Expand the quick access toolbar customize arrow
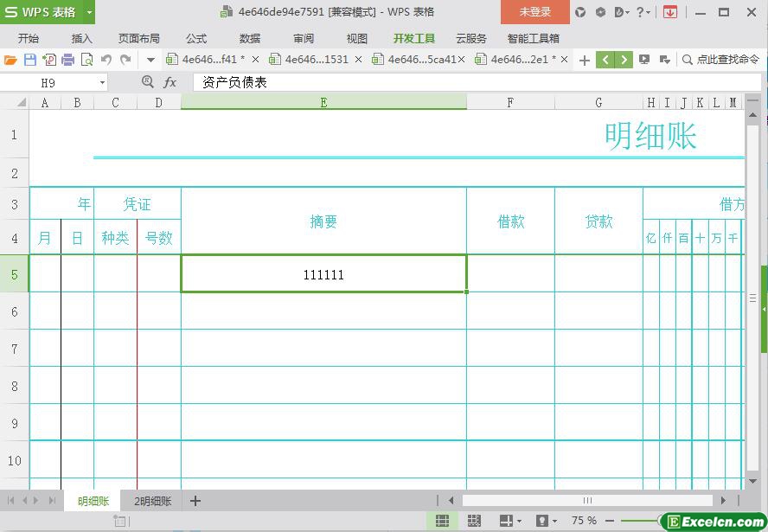 (150, 60)
